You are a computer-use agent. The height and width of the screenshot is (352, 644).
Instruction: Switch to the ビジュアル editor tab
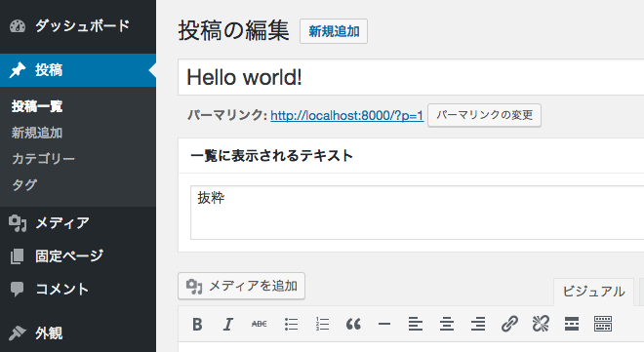click(x=593, y=292)
